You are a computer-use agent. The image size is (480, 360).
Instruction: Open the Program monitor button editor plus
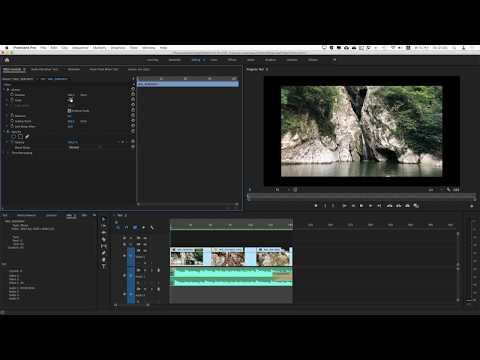(x=472, y=206)
